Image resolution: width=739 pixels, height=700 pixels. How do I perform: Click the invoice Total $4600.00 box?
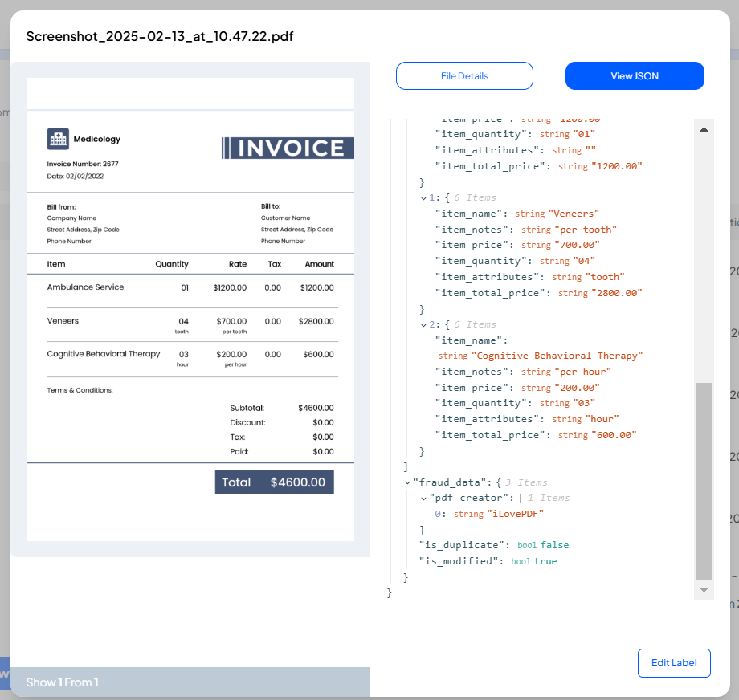[x=274, y=482]
